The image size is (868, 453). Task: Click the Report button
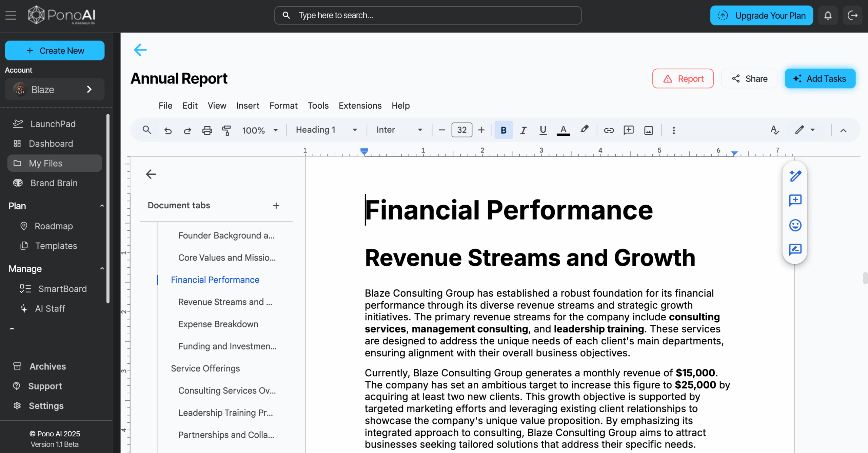tap(683, 79)
